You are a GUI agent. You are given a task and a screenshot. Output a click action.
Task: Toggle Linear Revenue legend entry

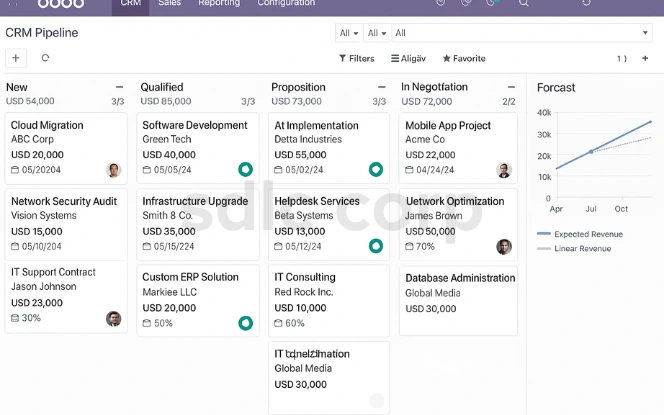point(574,249)
